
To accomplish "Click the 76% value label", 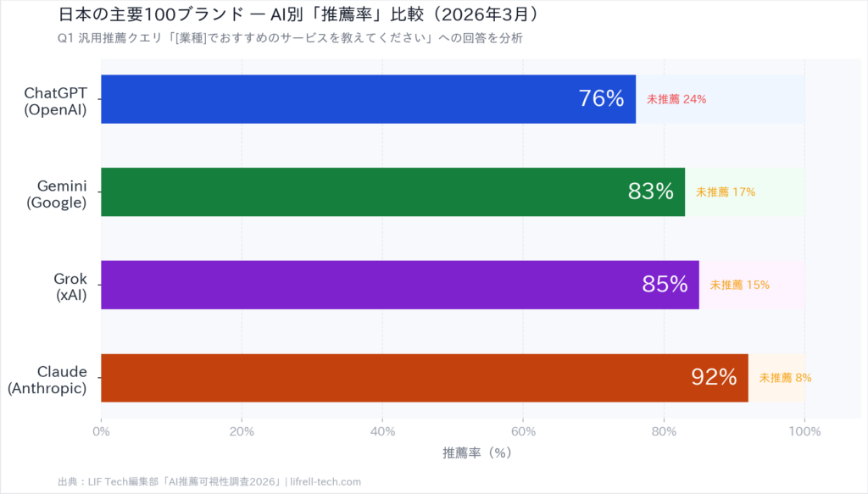I will click(601, 98).
